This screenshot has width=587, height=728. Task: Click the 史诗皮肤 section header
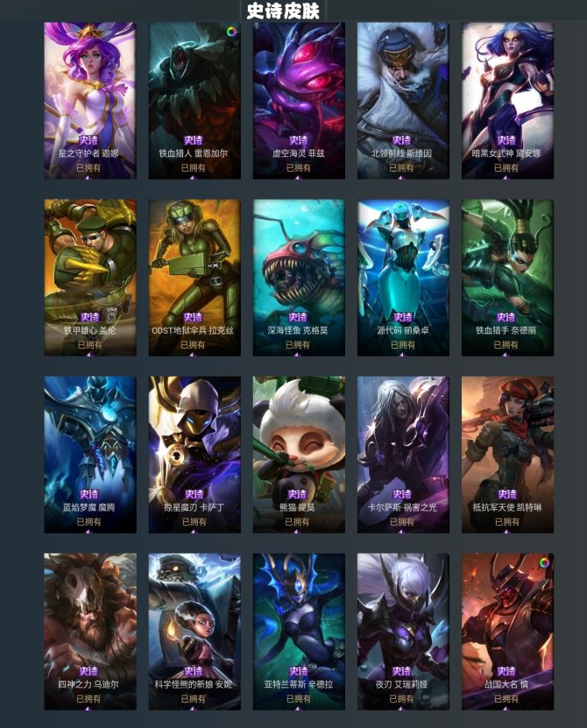pos(283,11)
